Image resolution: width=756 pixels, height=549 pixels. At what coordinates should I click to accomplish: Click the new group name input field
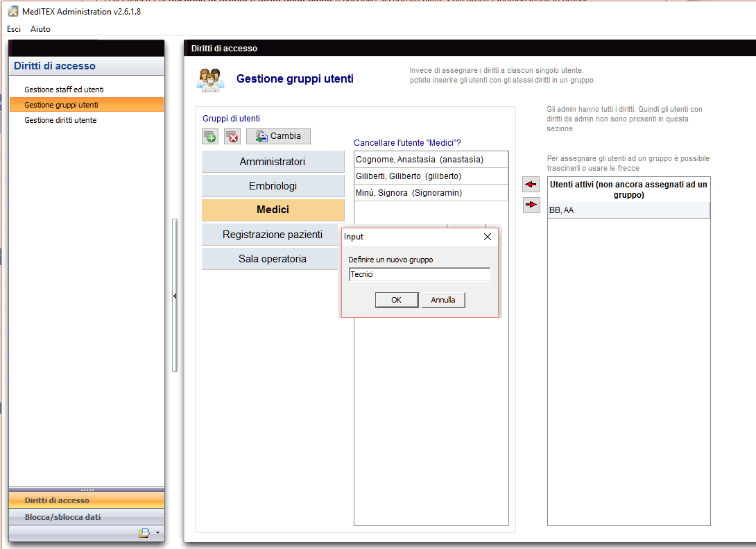420,275
